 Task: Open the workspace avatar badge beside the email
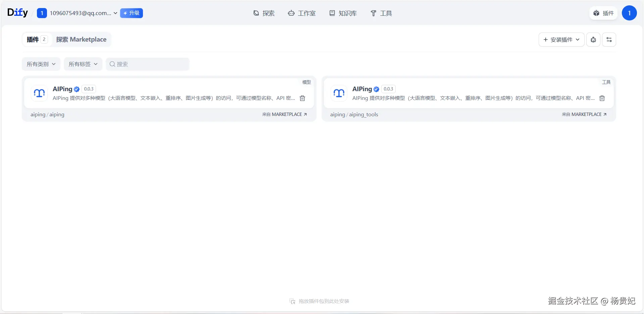click(42, 13)
